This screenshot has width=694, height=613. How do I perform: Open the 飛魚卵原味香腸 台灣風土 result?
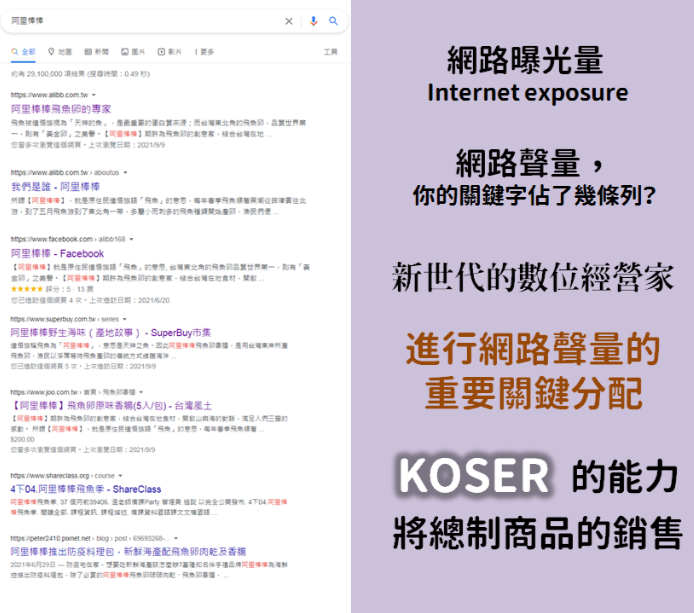pos(111,405)
